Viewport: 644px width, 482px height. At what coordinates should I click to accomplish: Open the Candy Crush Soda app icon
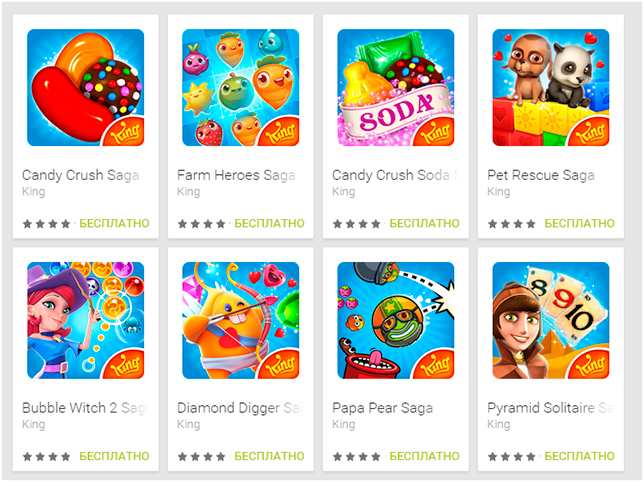click(396, 87)
